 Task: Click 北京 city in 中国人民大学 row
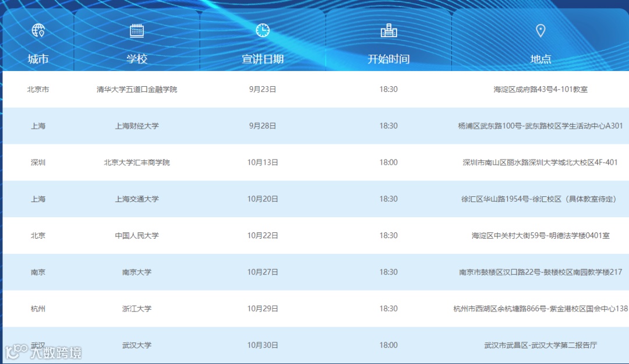point(38,235)
